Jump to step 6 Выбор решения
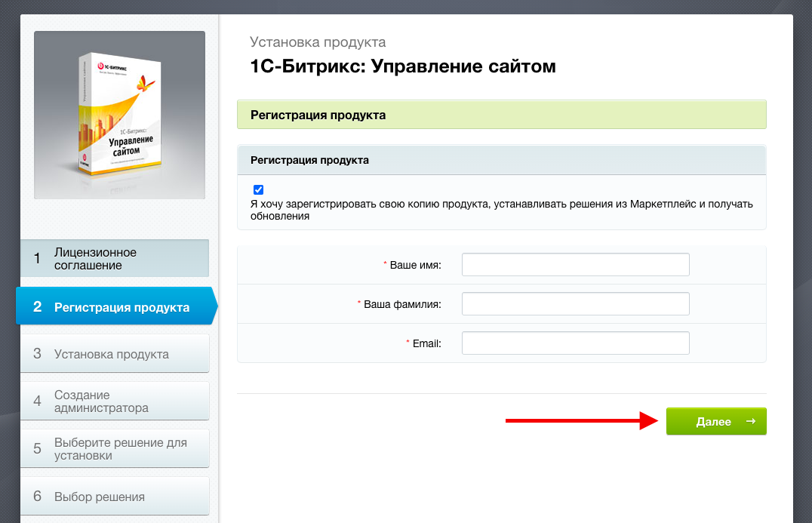 coord(113,497)
